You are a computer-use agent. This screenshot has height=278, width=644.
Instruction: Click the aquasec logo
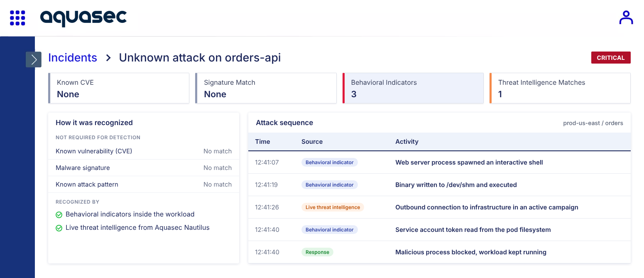83,18
